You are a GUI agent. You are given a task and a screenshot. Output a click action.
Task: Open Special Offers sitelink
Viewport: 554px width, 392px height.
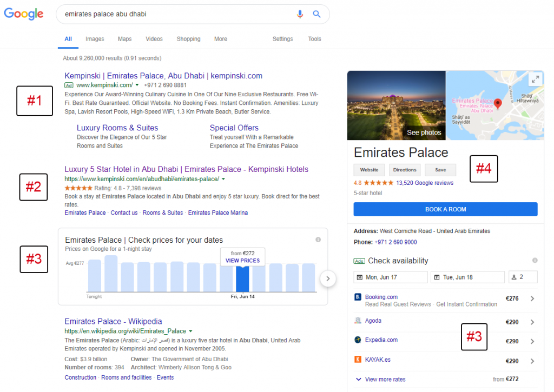(234, 128)
